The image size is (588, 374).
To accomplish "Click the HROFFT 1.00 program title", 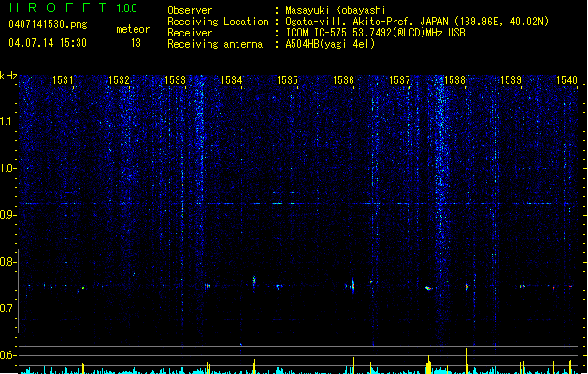I will tap(73, 7).
